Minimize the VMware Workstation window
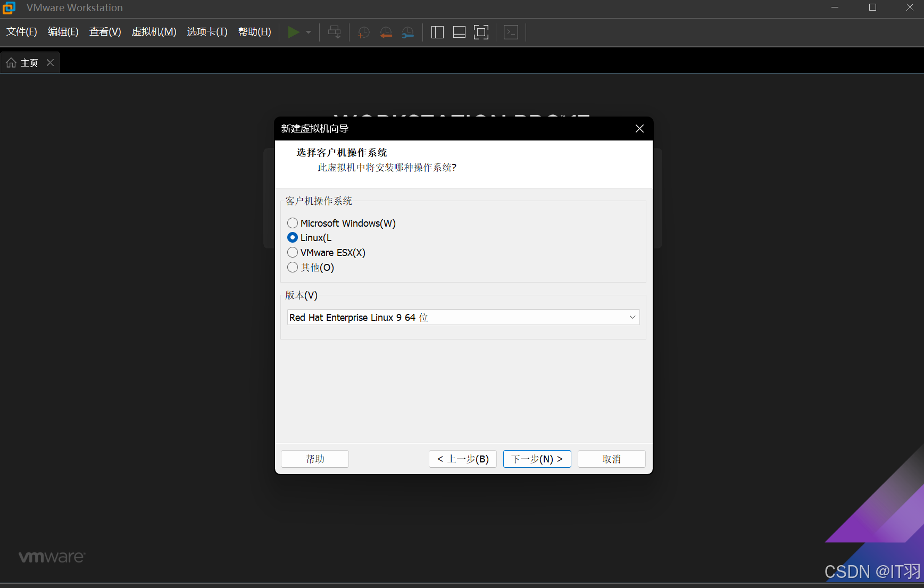 (x=835, y=7)
